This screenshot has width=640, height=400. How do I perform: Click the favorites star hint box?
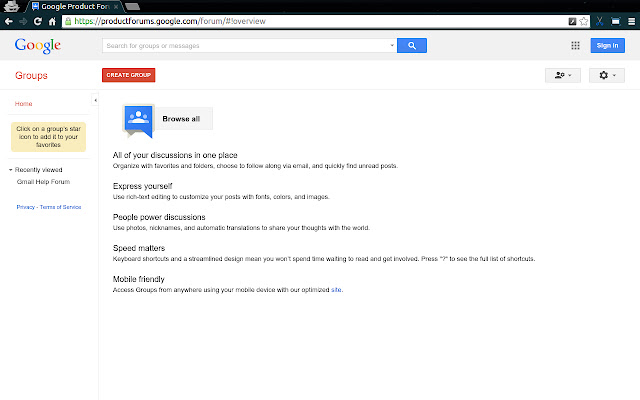click(49, 137)
